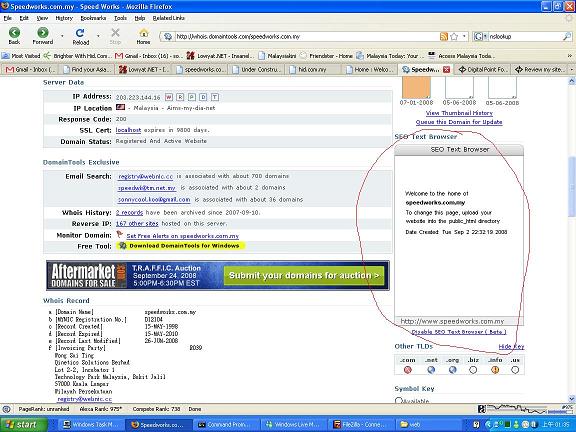Click the .net TLD status icon

(431, 370)
